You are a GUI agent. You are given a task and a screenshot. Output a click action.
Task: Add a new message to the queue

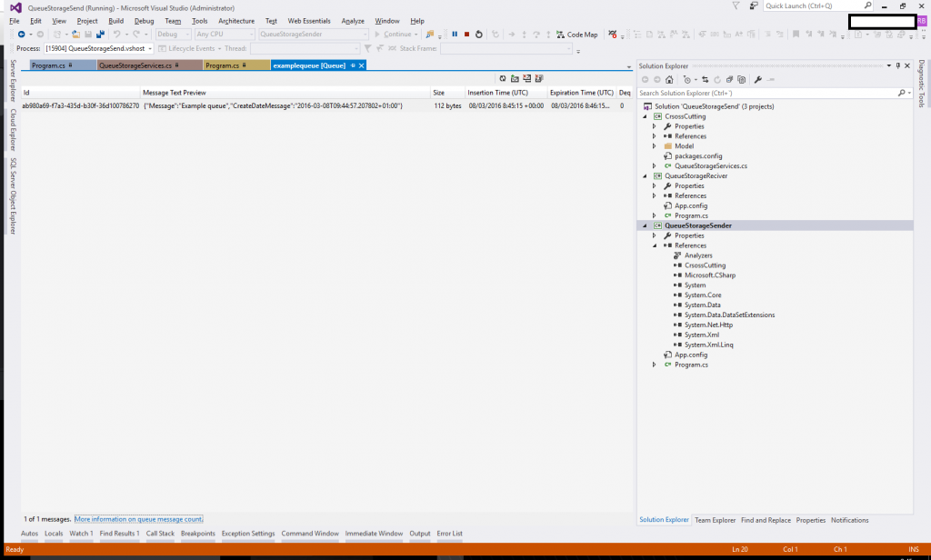click(516, 78)
